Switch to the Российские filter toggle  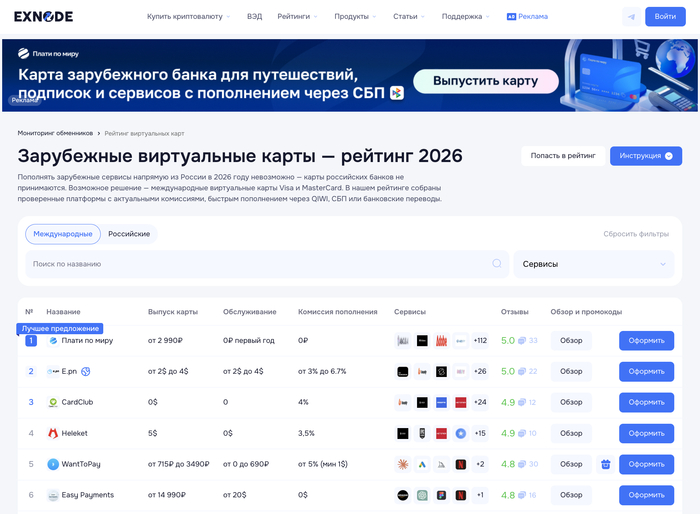(129, 234)
